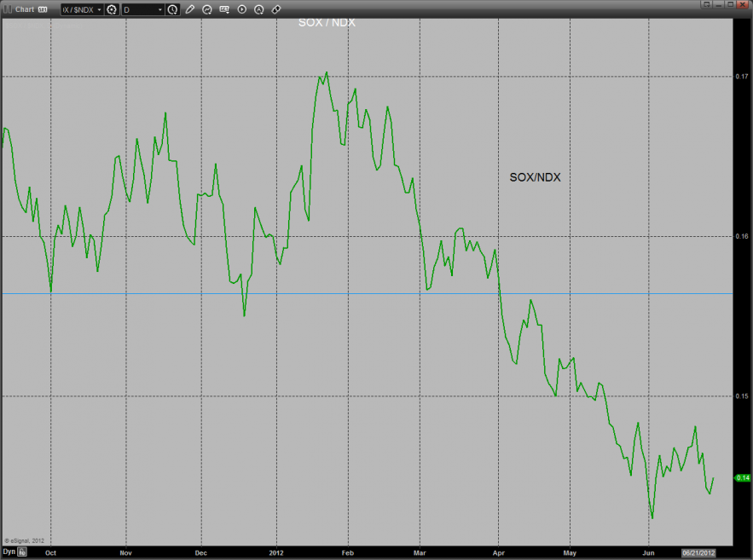Viewport: 753px width, 560px height.
Task: Select the pencil drawing tool
Action: tap(189, 9)
